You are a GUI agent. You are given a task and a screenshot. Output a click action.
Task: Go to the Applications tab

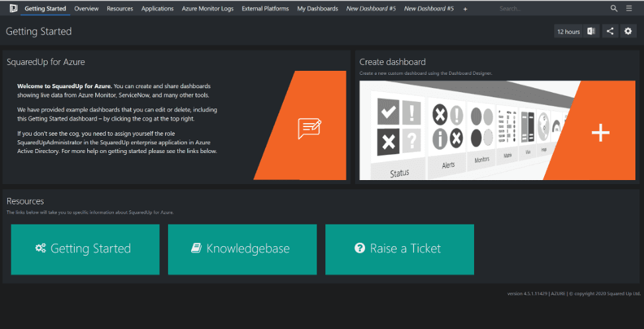coord(157,9)
